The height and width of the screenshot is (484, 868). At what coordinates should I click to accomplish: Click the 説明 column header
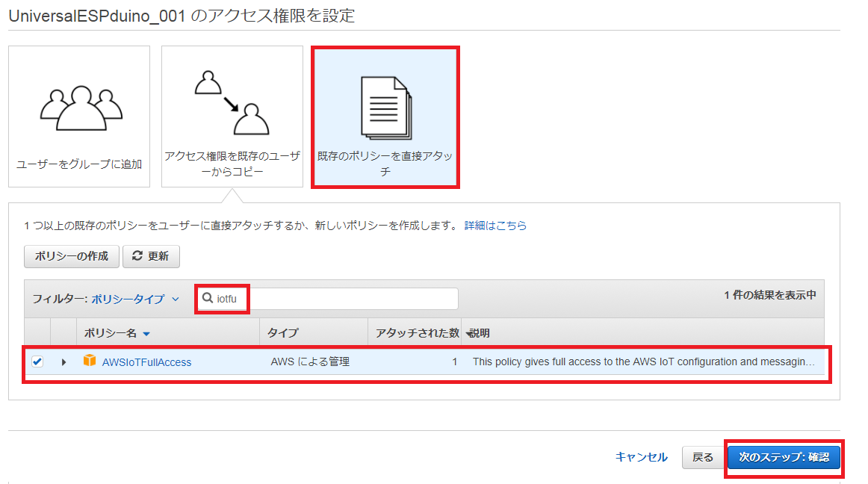click(479, 333)
